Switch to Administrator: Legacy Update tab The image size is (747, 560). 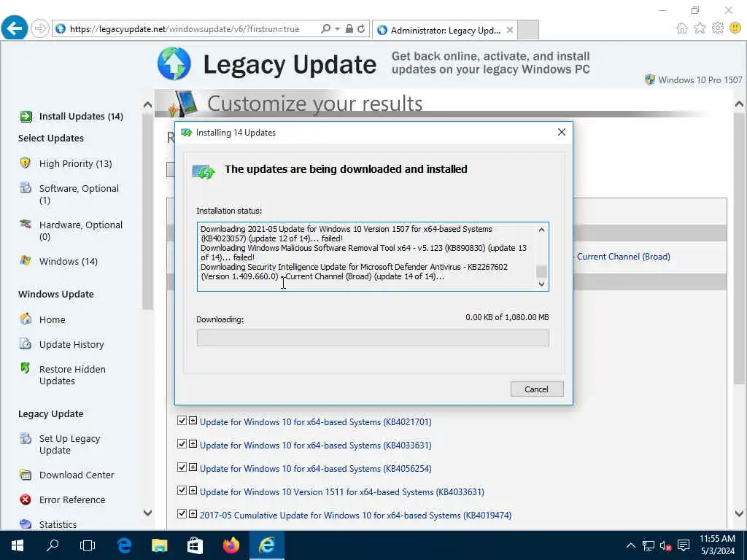[445, 31]
